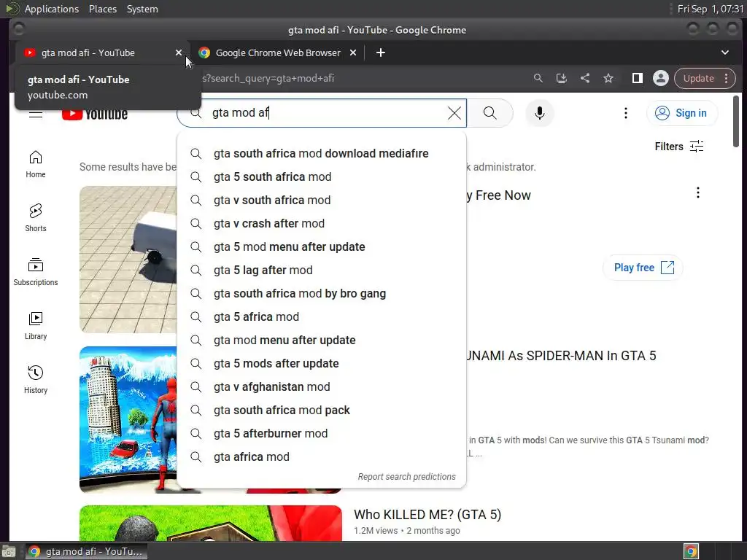Open Shorts in the sidebar
Screen dimensions: 747x560
[36, 219]
